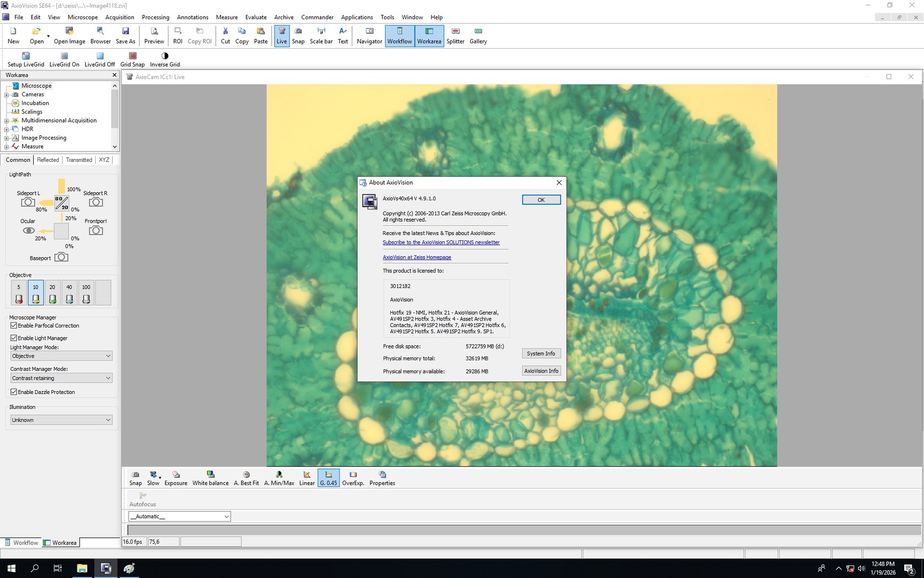Screen dimensions: 924x578
Task: Open the Microscope menu
Action: 83,17
